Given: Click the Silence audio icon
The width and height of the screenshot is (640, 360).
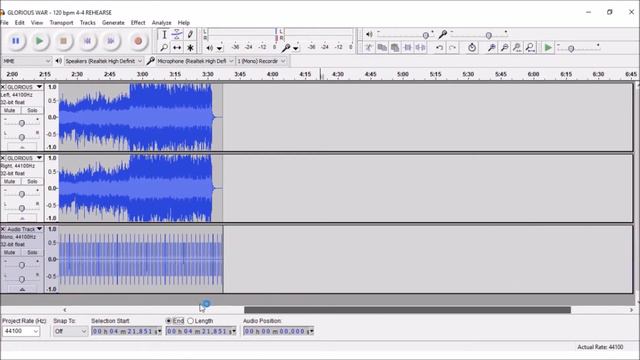Looking at the screenshot, I should 420,48.
